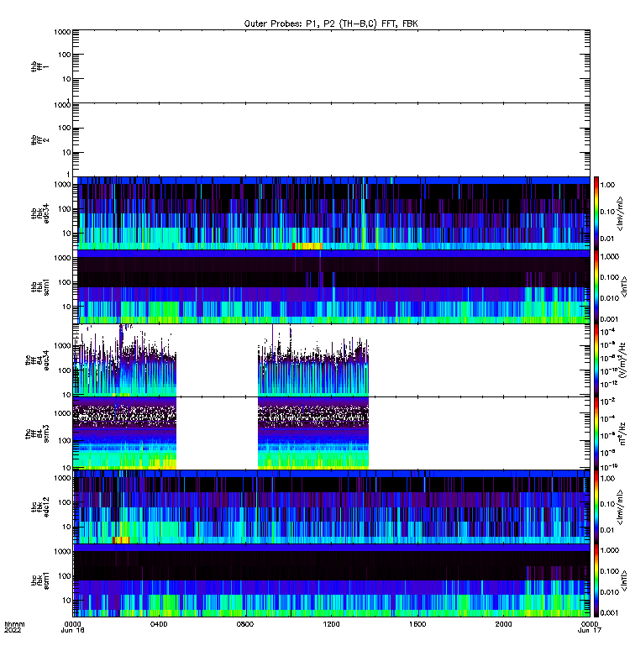Image resolution: width=630 pixels, height=672 pixels.
Task: Click the thb fbk edc34 axis label
Action: (39, 213)
